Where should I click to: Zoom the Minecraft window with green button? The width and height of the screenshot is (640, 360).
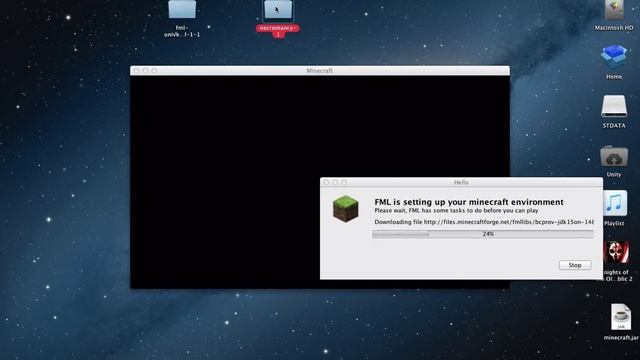[x=154, y=71]
